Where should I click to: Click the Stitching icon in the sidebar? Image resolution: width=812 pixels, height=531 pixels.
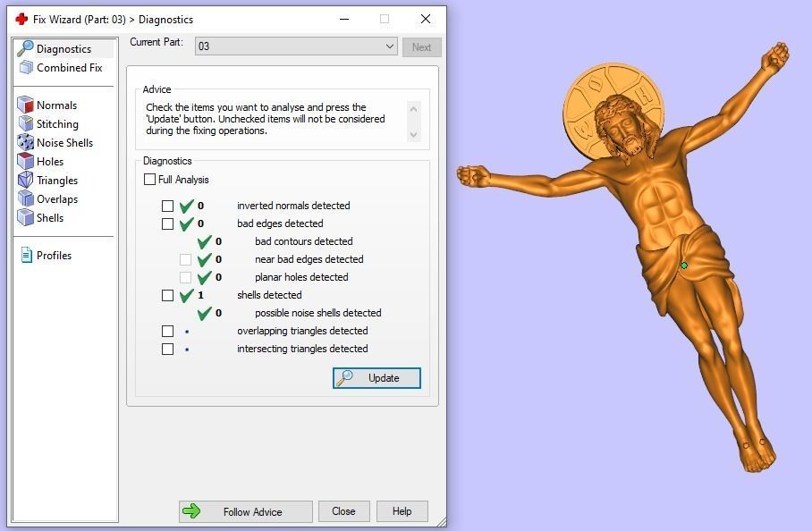(x=26, y=123)
